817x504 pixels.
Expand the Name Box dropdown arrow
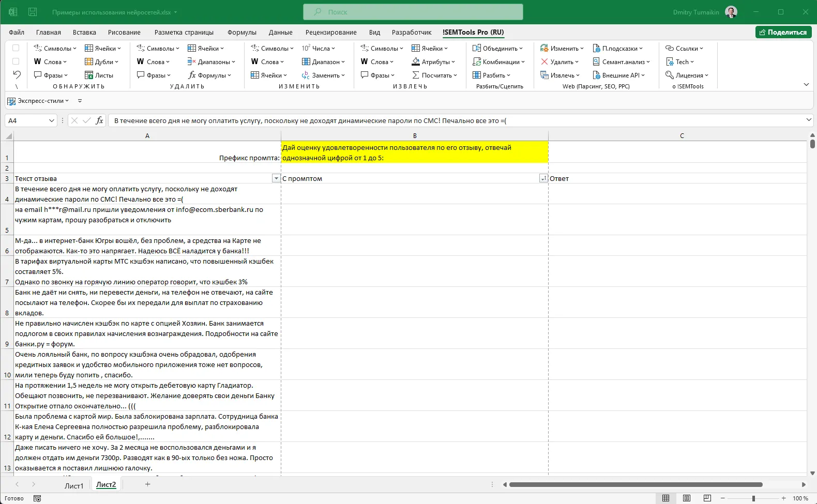(51, 120)
